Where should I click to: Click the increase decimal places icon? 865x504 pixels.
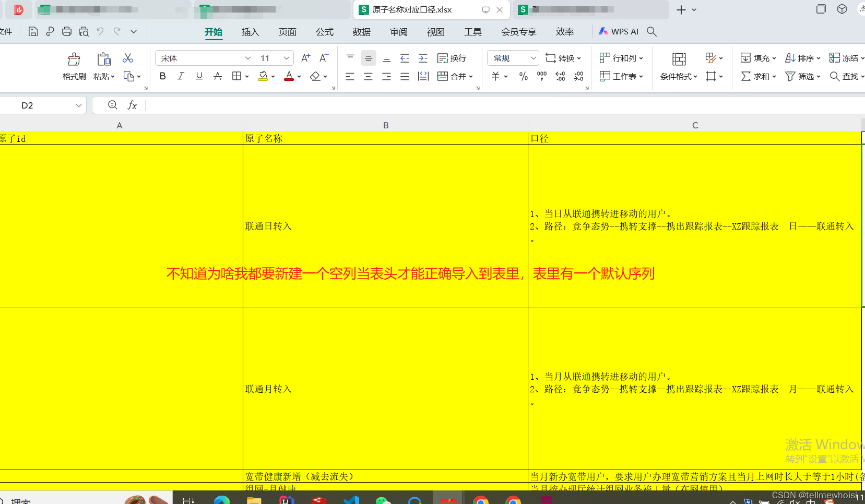560,76
